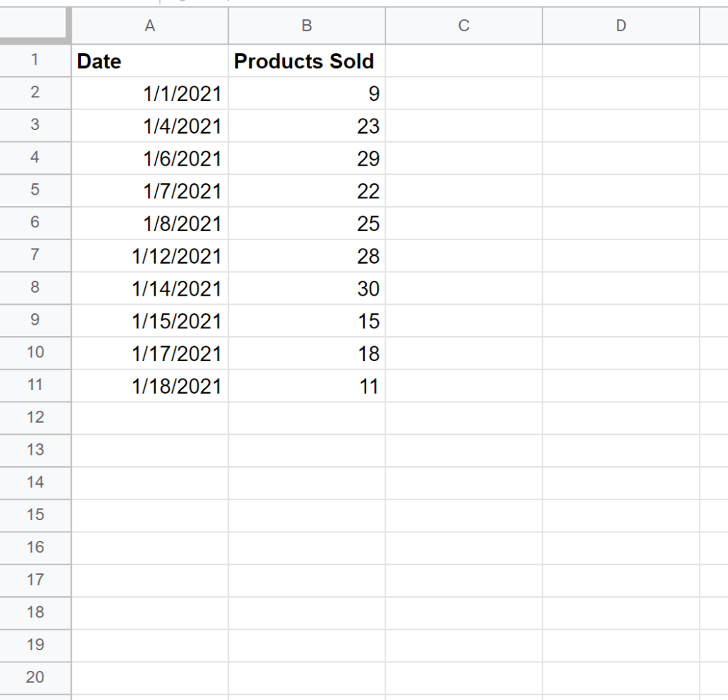This screenshot has width=728, height=700.
Task: Select the cell containing 30
Action: (306, 289)
